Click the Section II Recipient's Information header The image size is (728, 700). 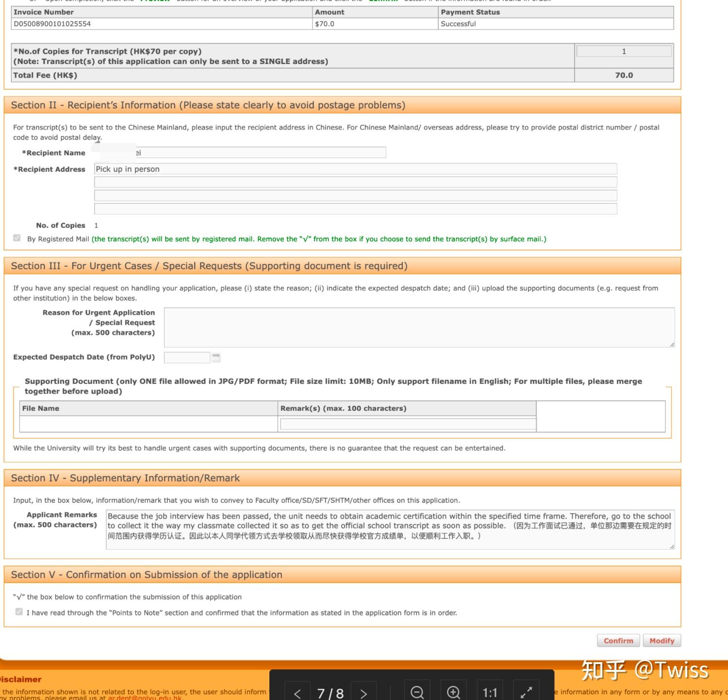342,105
